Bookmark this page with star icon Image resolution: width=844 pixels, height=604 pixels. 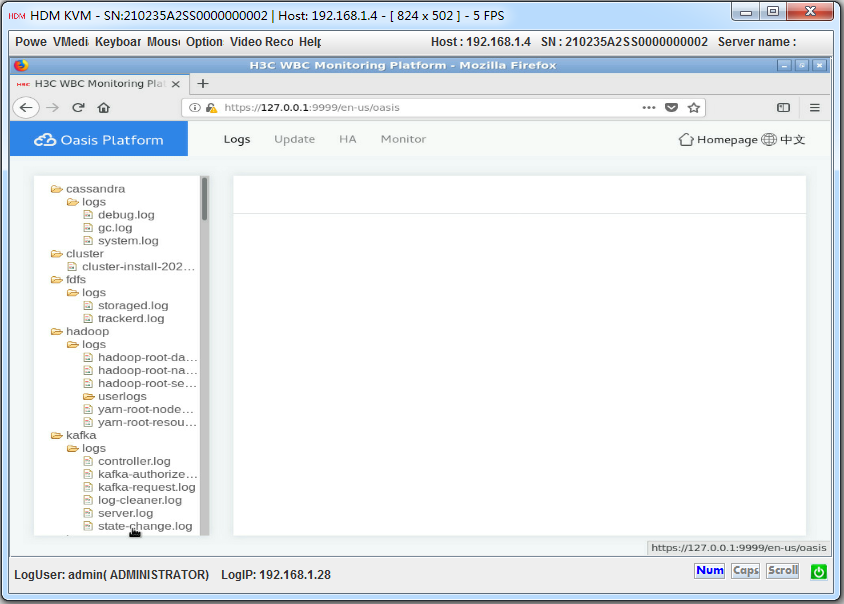pos(694,108)
